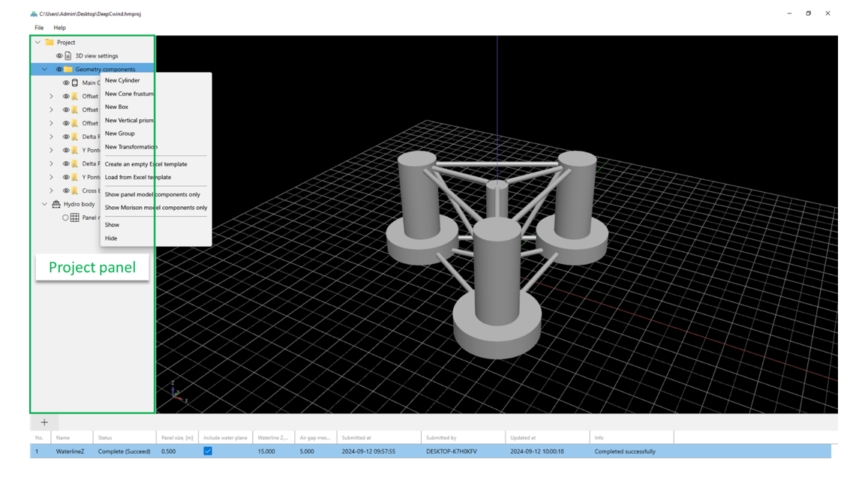This screenshot has height=504, width=865.
Task: Toggle visibility eye of the Cross b row
Action: [66, 190]
